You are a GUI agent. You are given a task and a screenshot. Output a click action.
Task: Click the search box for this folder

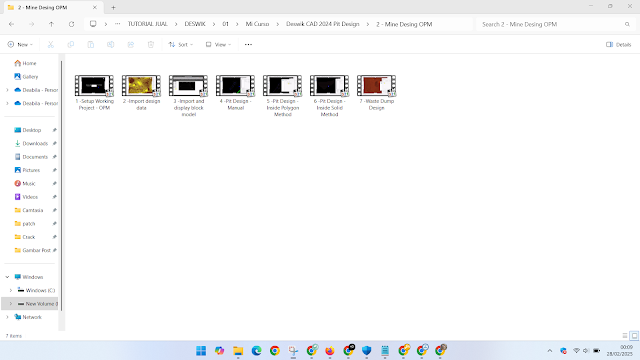pos(555,24)
